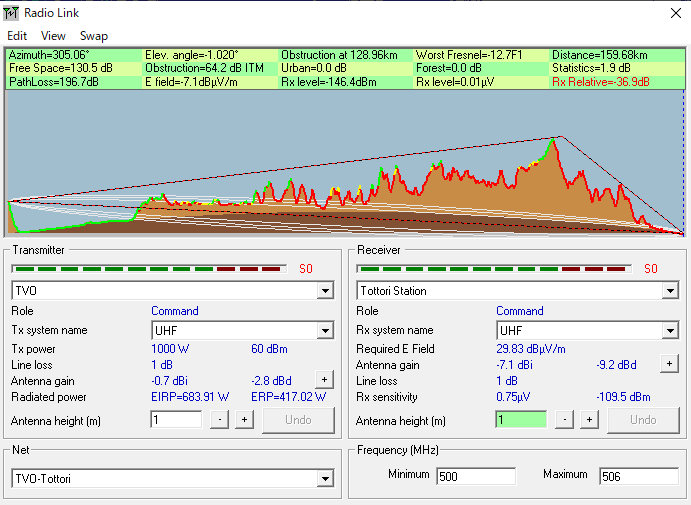Expand the TVO-Tottori net dropdown

click(x=325, y=479)
